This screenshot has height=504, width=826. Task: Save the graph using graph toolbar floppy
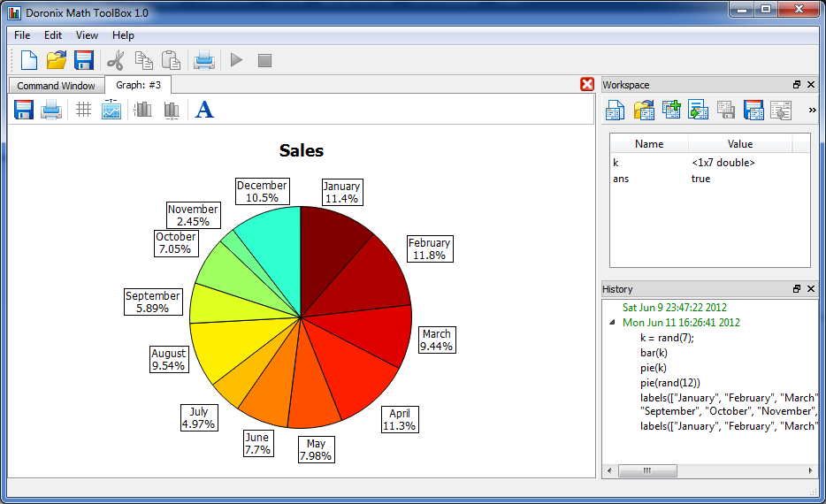tap(24, 110)
